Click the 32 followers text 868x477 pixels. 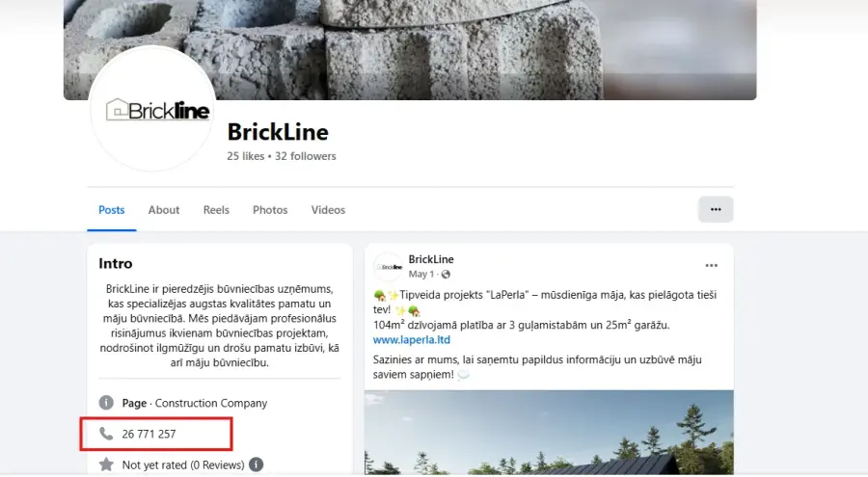306,156
